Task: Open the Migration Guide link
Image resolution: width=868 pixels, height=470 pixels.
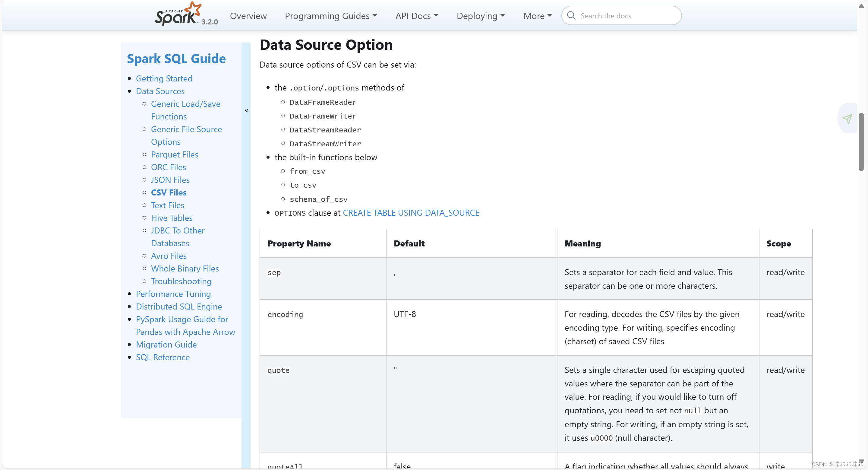Action: tap(166, 345)
